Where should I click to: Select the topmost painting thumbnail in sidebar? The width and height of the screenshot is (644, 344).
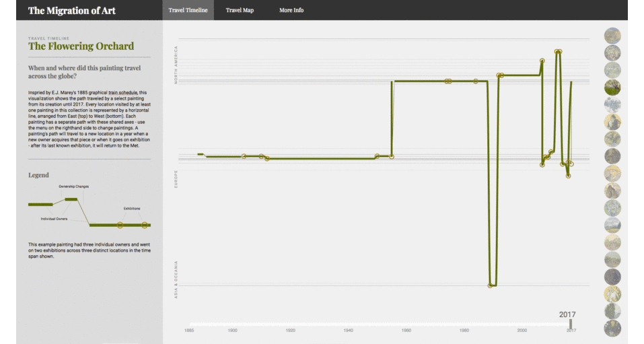pyautogui.click(x=612, y=36)
